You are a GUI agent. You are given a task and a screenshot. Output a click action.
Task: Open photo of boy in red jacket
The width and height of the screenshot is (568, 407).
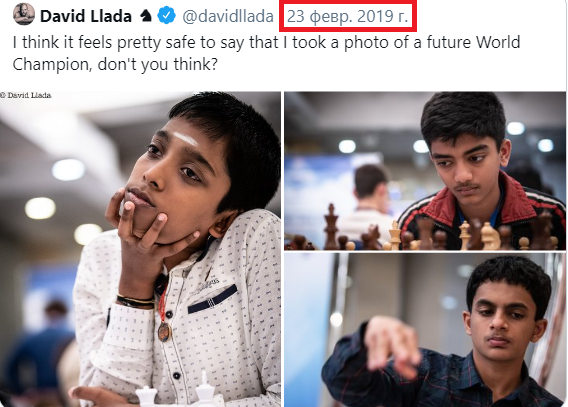coord(425,171)
